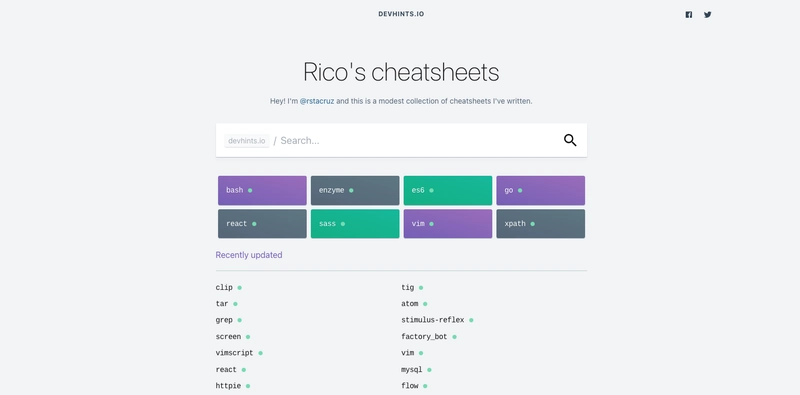Open the mysql cheatsheet link
Screen dimensions: 800x395
click(412, 369)
